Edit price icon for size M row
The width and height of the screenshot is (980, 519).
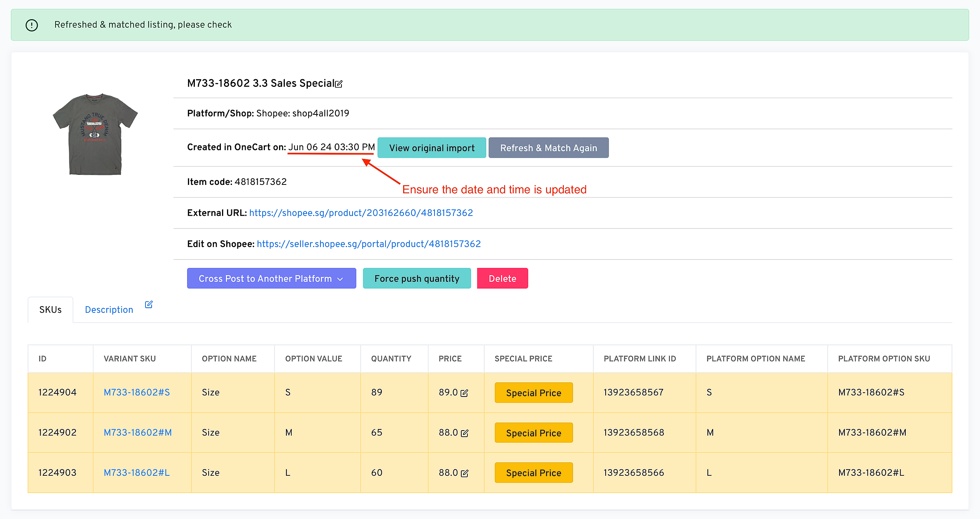click(464, 433)
